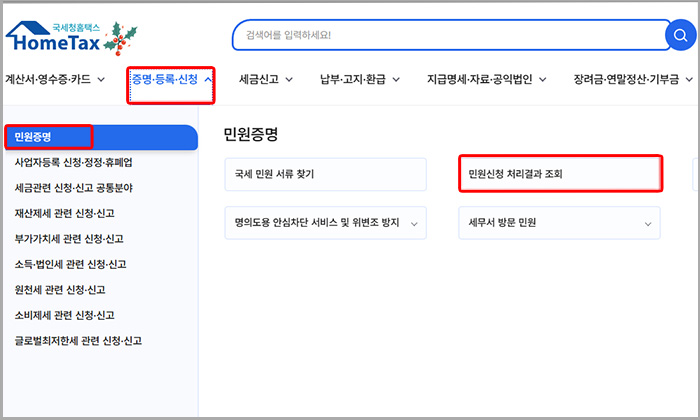Open the 지급명세·자료·공익법인 menu
This screenshot has width=700, height=420.
coord(479,79)
